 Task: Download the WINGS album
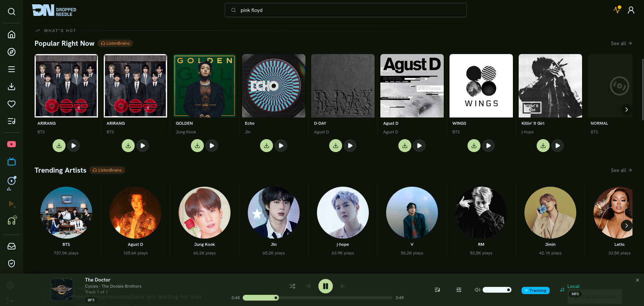click(474, 146)
